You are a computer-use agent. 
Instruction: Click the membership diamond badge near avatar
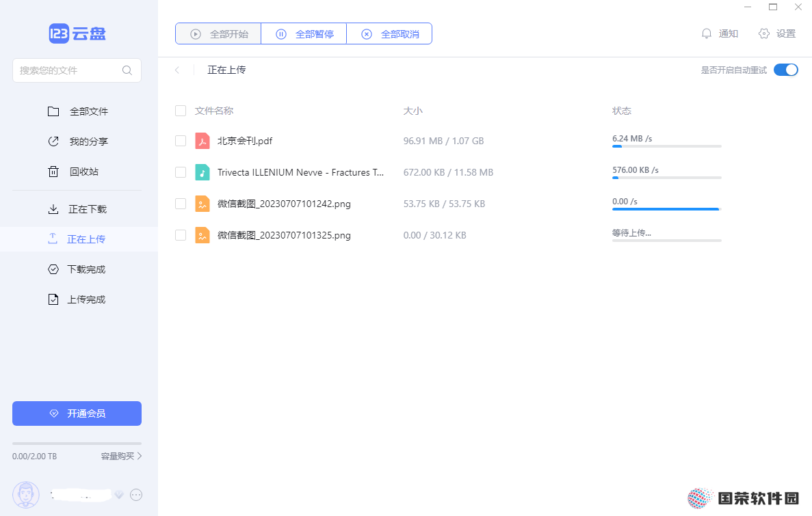(119, 495)
